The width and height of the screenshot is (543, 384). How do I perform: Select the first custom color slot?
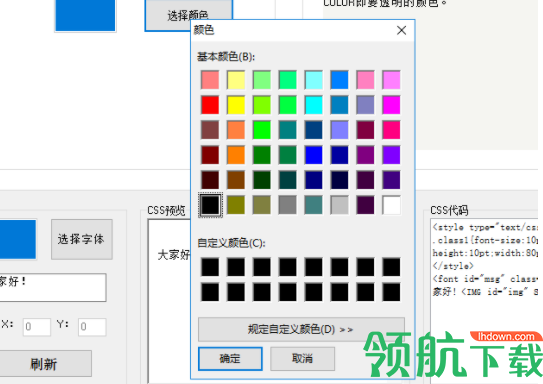[x=210, y=267]
